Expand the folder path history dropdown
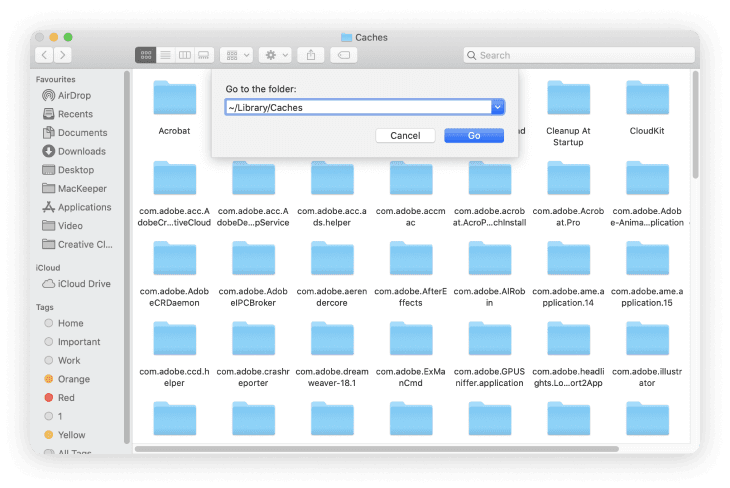This screenshot has height=488, width=730. tap(498, 107)
